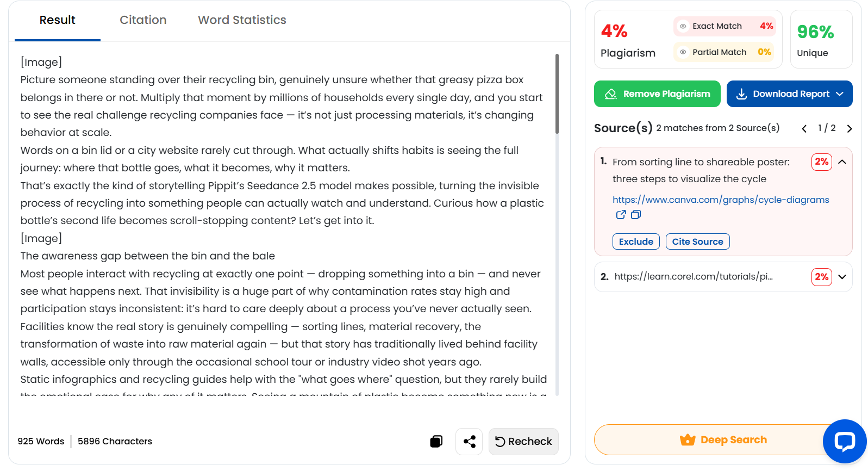Collapse the first source entry
Viewport: 868px width, 471px height.
(x=842, y=162)
